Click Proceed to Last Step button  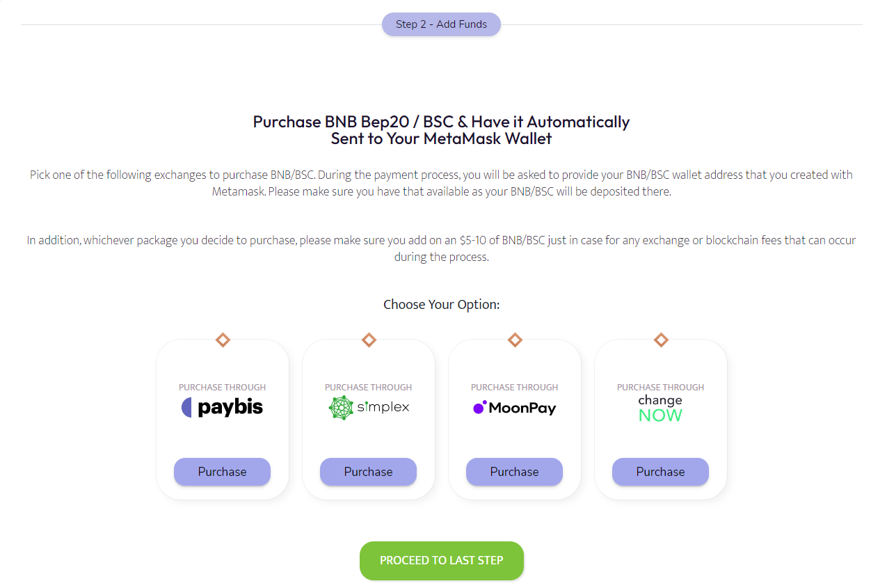pyautogui.click(x=441, y=560)
